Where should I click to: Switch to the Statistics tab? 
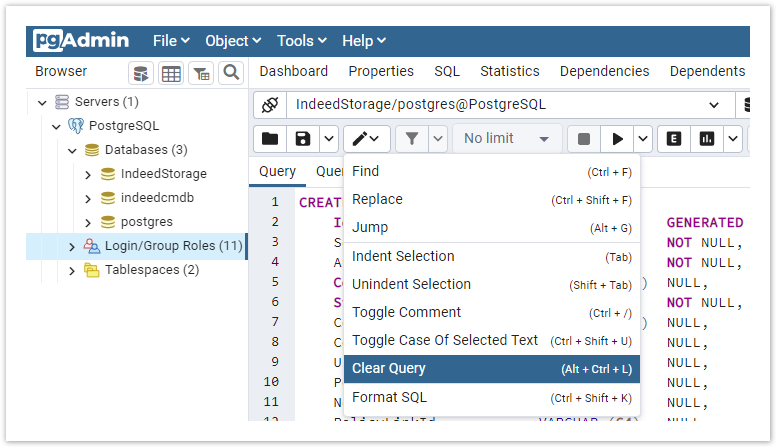509,71
